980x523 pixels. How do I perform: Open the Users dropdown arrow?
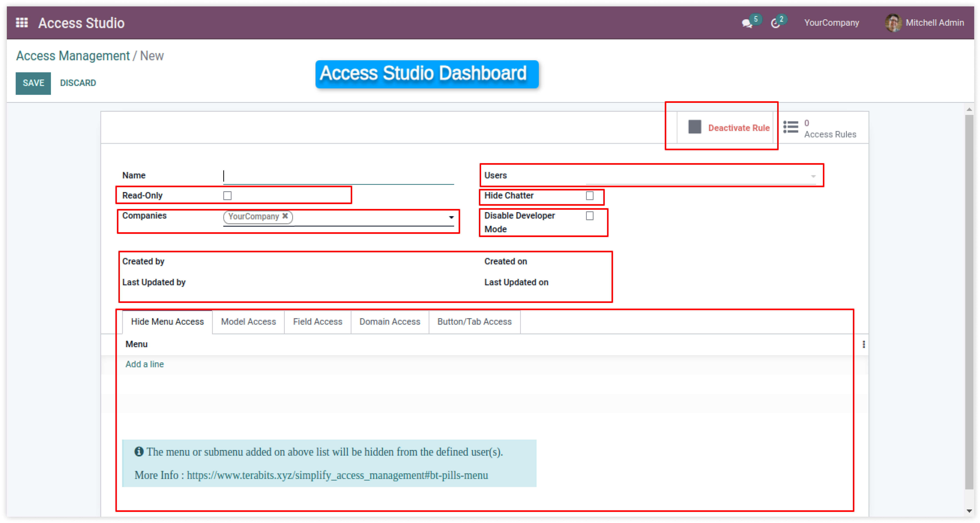813,176
